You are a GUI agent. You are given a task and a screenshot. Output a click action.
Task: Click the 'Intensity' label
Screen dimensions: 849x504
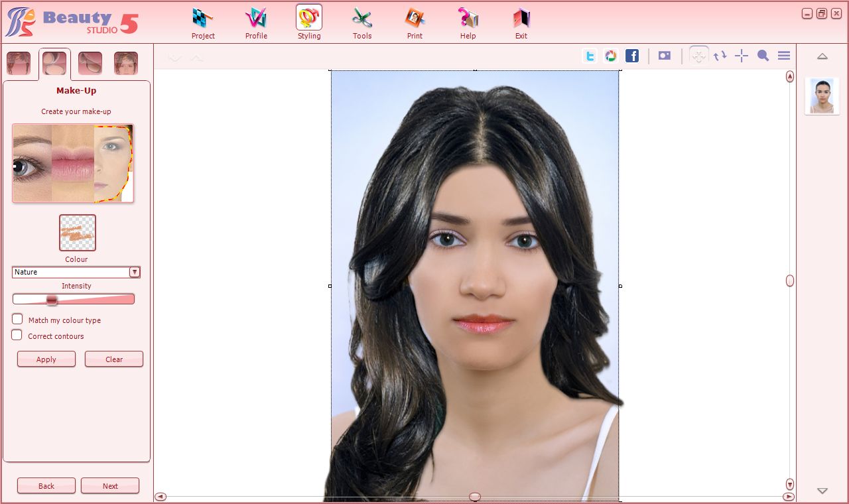[76, 286]
